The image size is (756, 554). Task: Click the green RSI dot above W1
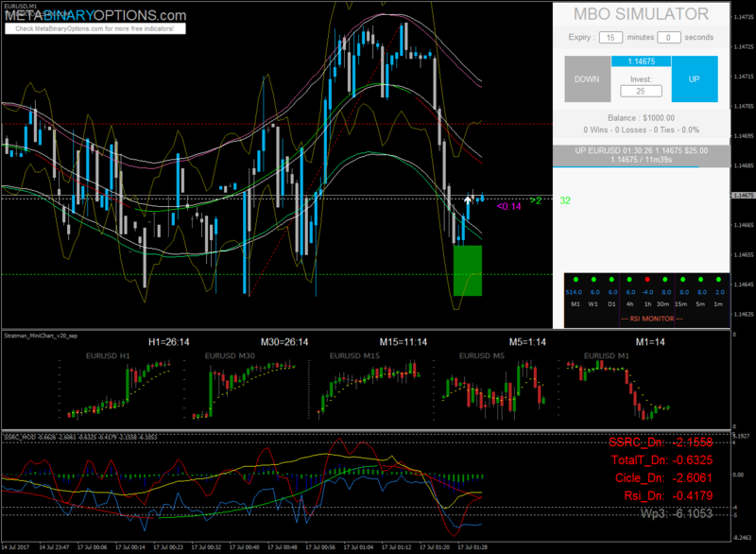point(593,279)
